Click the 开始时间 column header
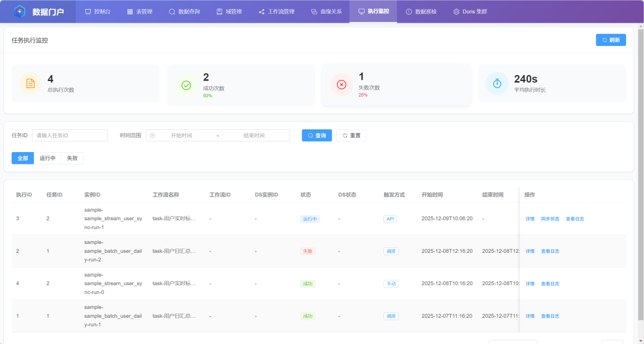 tap(432, 194)
